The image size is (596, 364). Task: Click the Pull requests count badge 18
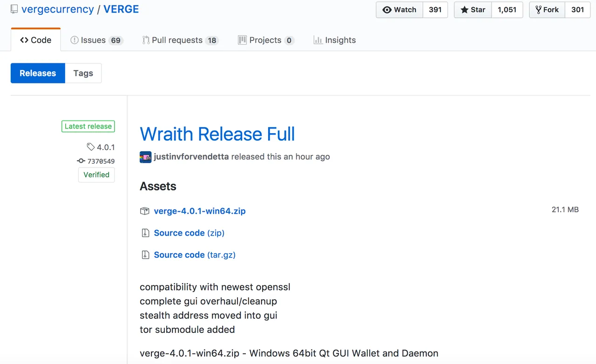click(212, 40)
